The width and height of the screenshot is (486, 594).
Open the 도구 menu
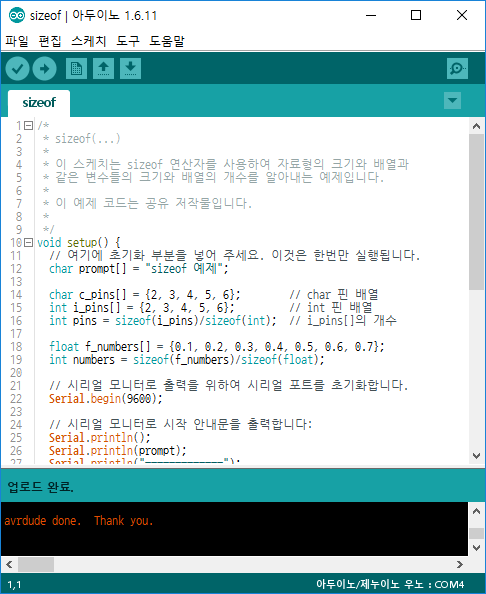tap(128, 41)
